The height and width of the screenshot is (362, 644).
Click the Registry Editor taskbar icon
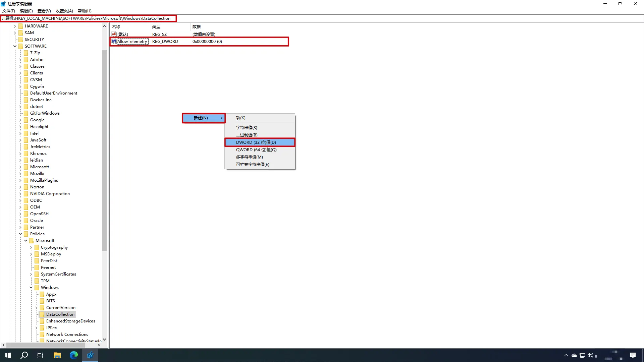click(x=90, y=355)
